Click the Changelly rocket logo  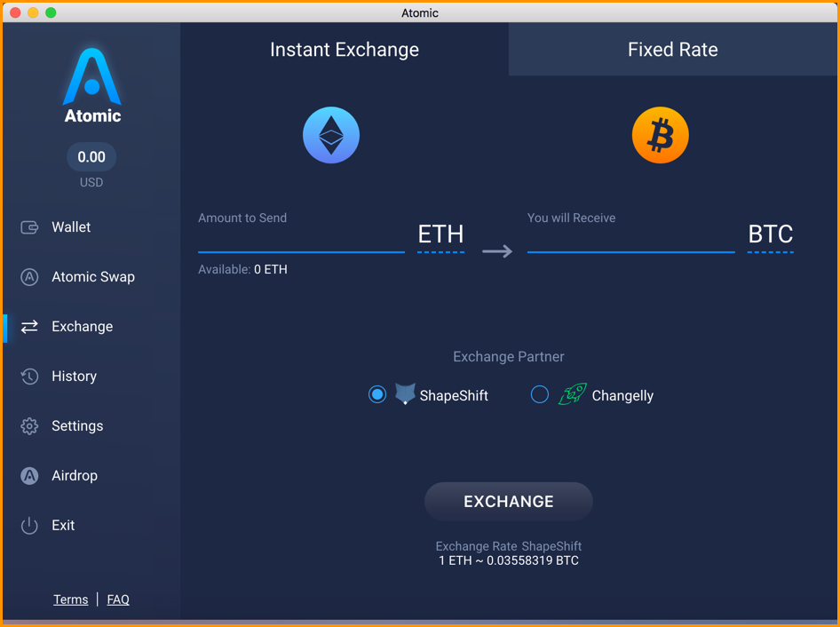(573, 394)
